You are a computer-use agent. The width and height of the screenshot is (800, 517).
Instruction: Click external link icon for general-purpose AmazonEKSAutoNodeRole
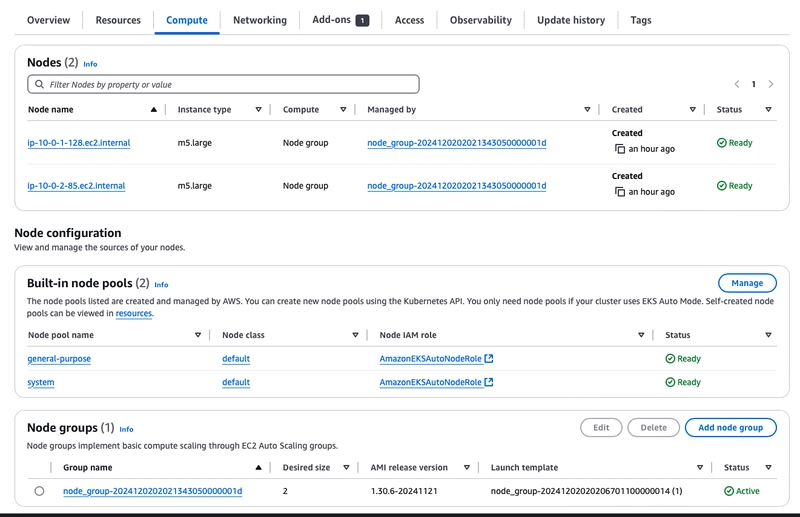(489, 359)
